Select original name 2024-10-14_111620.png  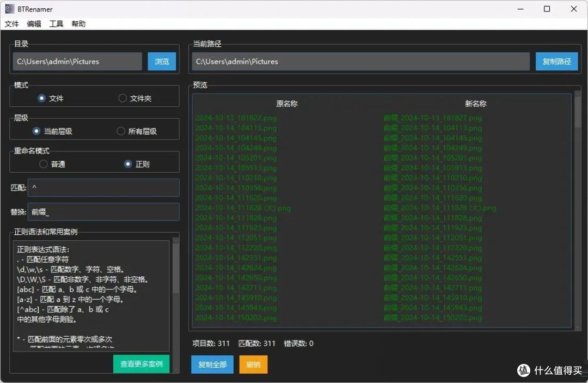click(236, 198)
